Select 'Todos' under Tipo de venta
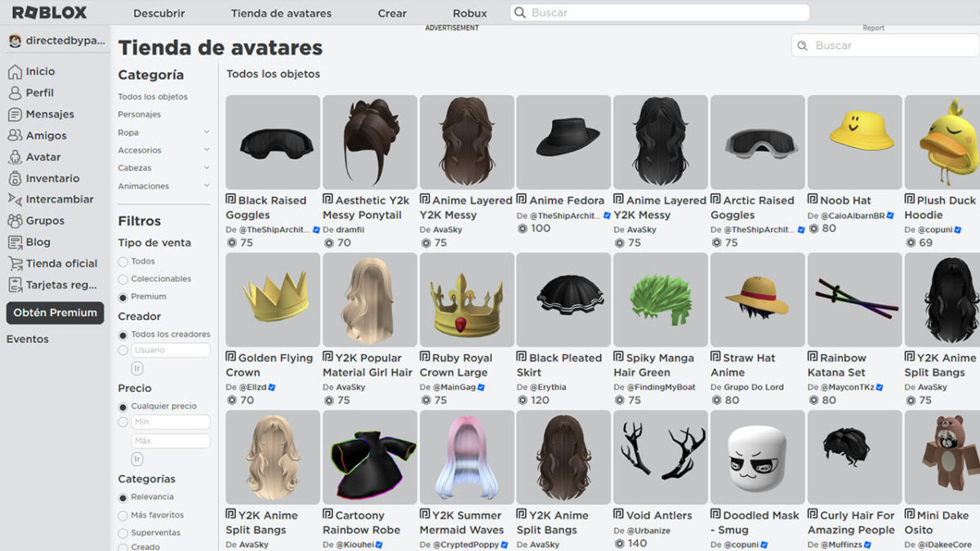980x551 pixels. click(x=123, y=261)
